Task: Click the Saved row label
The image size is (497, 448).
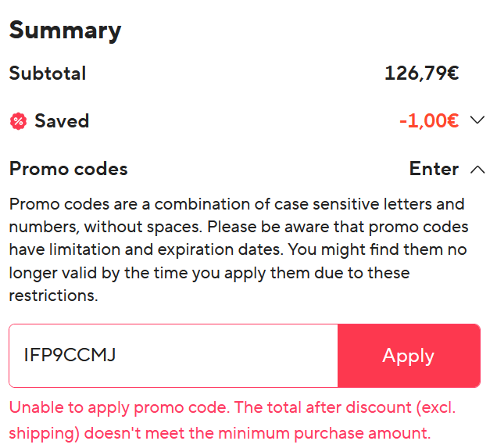Action: [62, 121]
